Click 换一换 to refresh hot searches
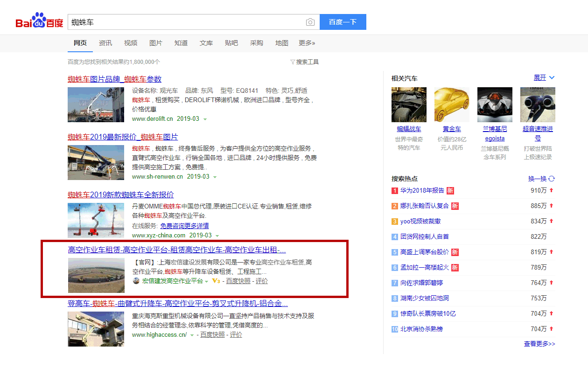The width and height of the screenshot is (588, 375). click(x=537, y=179)
